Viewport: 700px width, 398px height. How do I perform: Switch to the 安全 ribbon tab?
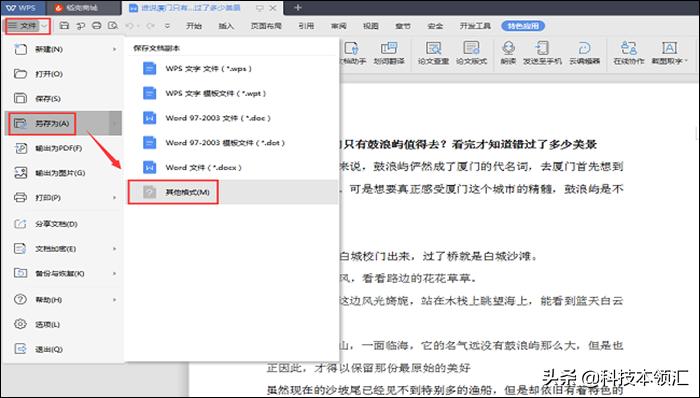(x=435, y=26)
